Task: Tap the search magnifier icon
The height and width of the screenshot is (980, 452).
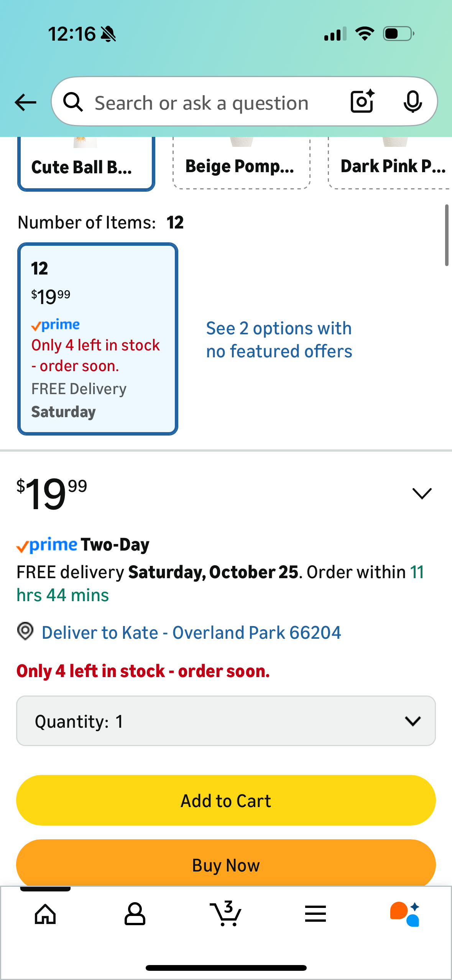Action: (x=73, y=102)
